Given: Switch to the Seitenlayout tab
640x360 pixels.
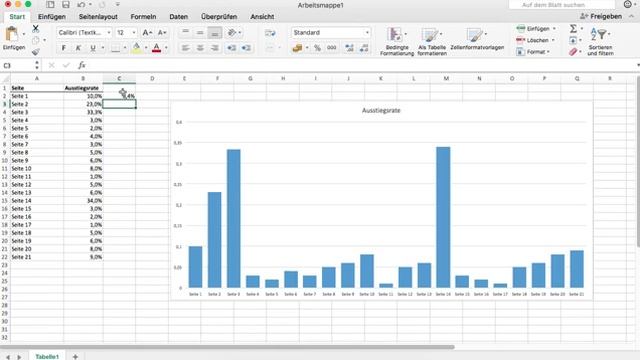Looking at the screenshot, I should [98, 17].
